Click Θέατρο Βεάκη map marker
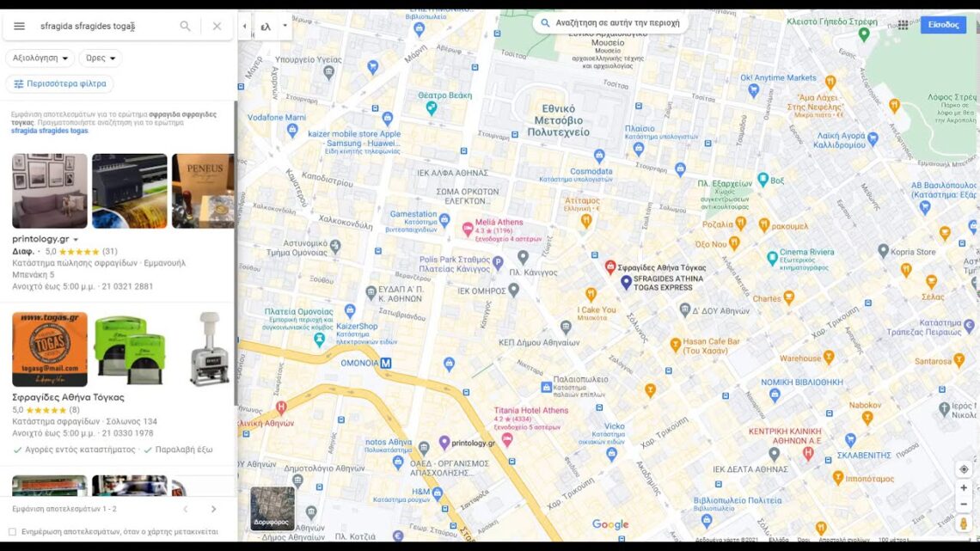Viewport: 980px width, 551px height. click(x=432, y=108)
